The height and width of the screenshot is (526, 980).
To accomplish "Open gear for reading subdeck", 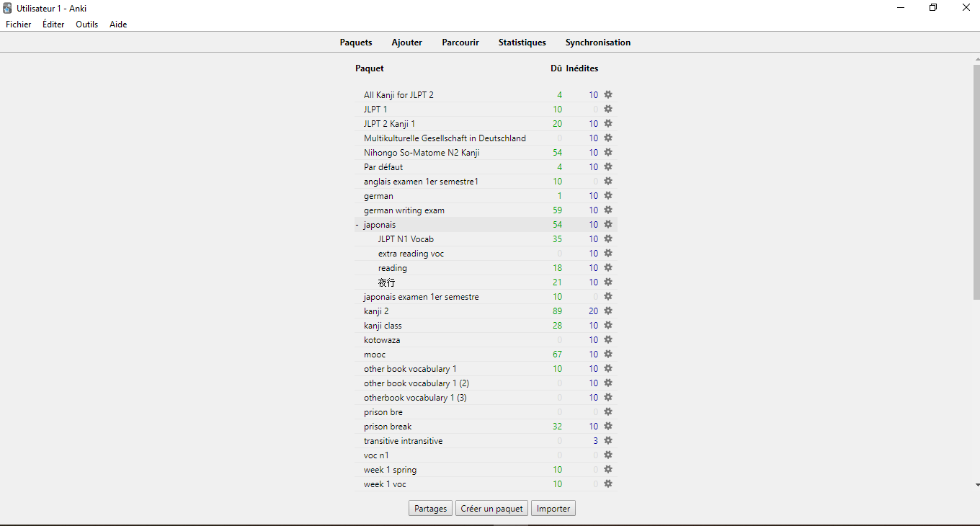I will click(608, 267).
